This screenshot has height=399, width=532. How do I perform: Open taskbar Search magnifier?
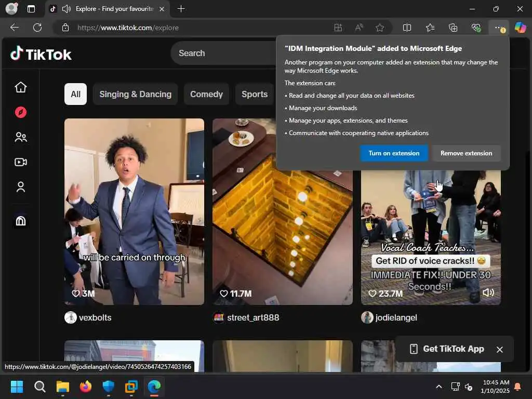pos(39,387)
